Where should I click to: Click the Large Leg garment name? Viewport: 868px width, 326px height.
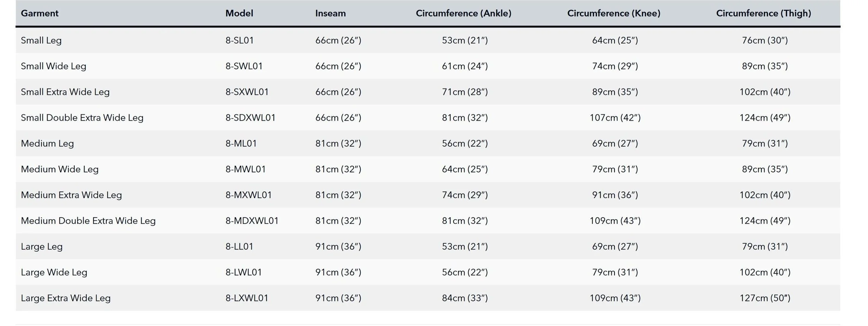[42, 246]
